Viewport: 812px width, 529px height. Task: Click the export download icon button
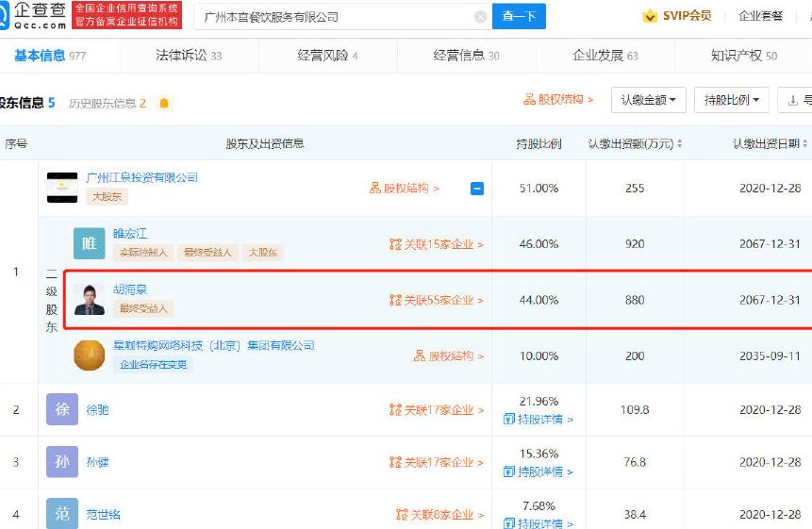click(x=795, y=100)
